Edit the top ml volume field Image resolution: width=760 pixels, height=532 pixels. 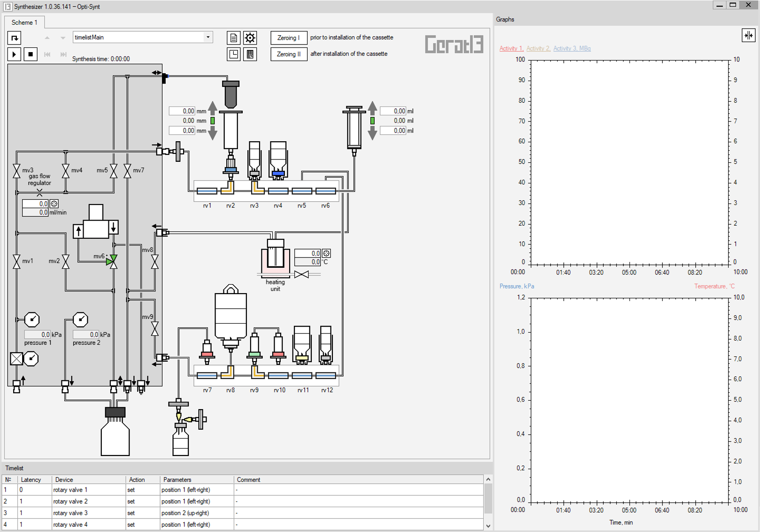[393, 111]
